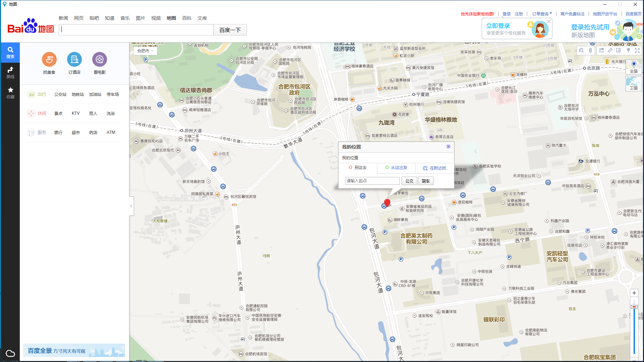The height and width of the screenshot is (362, 644).
Task: Open the 图片 navigation link
Action: [141, 18]
